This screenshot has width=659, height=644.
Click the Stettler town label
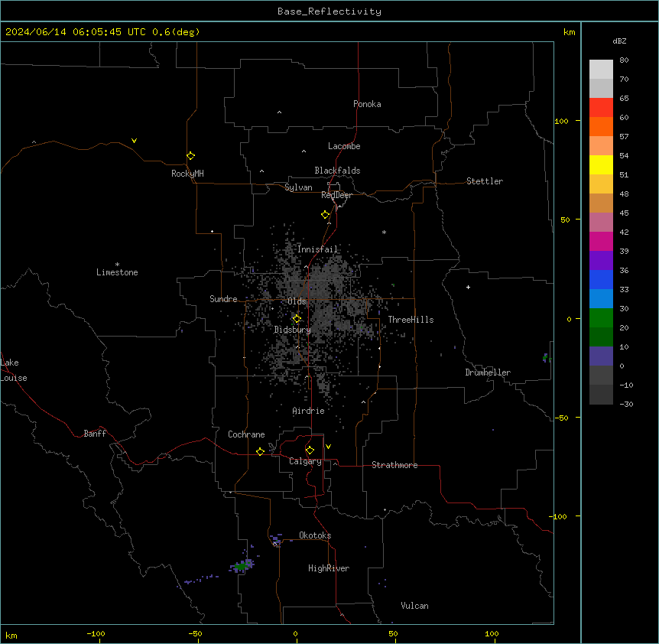coord(485,181)
